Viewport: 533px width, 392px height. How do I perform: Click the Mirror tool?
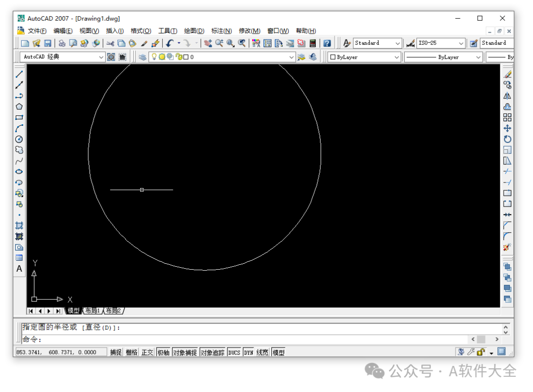(507, 96)
